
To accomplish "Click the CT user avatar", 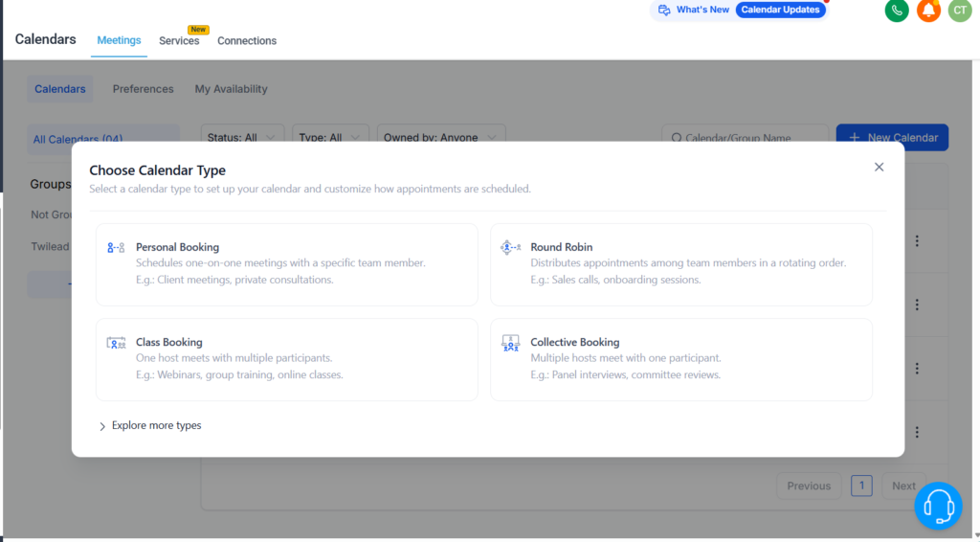I will tap(959, 11).
